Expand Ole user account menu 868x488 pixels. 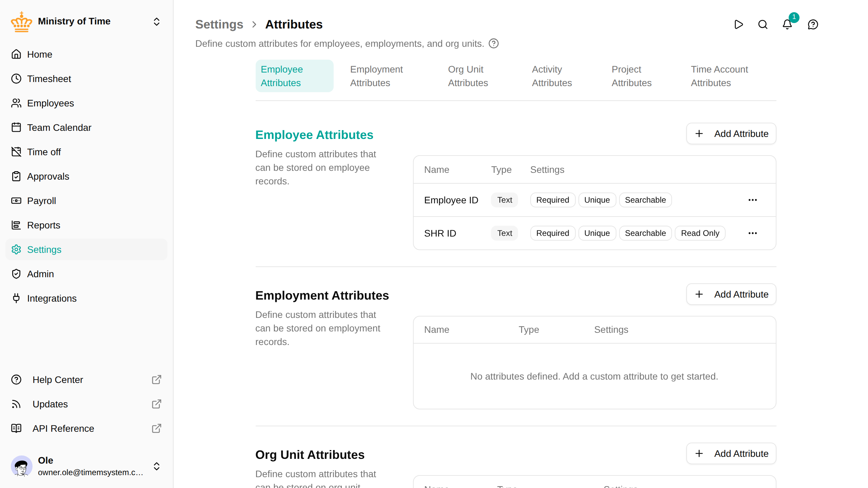point(157,466)
